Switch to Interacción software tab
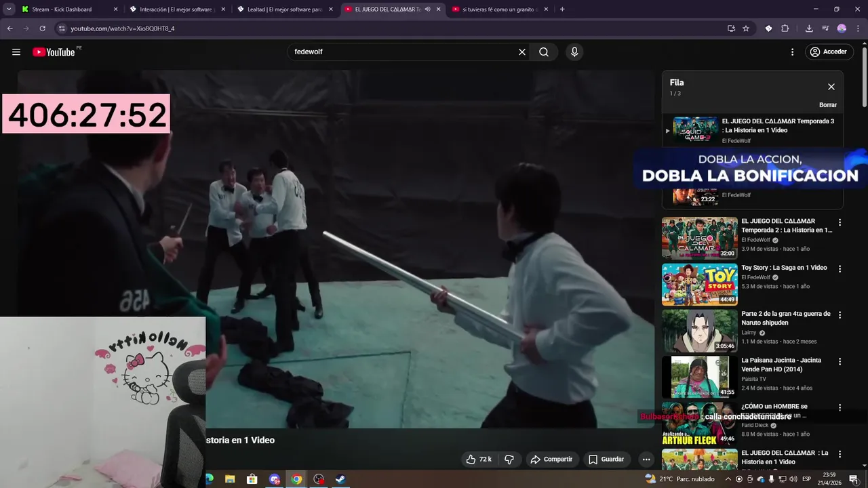This screenshot has height=488, width=868. click(x=176, y=9)
